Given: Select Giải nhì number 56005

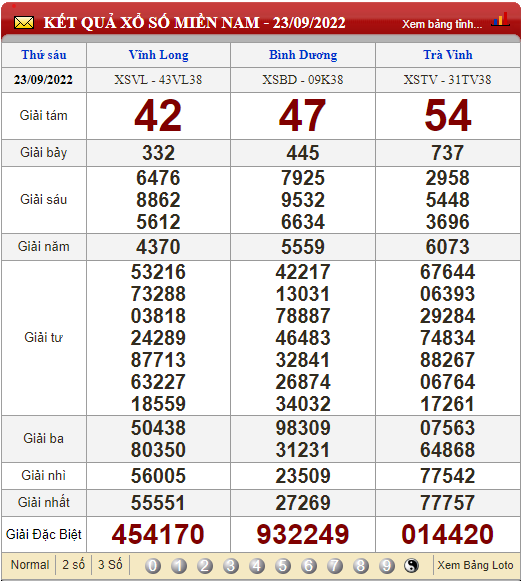Looking at the screenshot, I should (158, 476).
